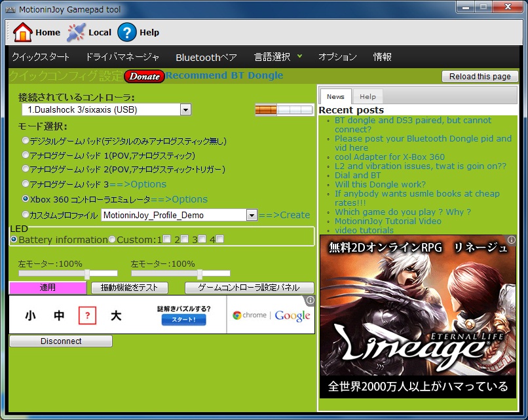Select カスタムプロファイル radio button

click(x=26, y=214)
